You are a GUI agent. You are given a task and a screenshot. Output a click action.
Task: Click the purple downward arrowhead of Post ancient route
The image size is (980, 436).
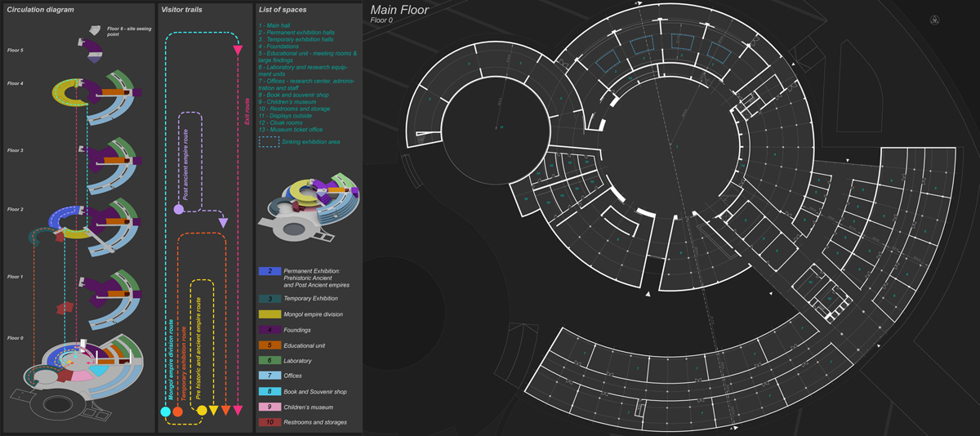tap(223, 222)
